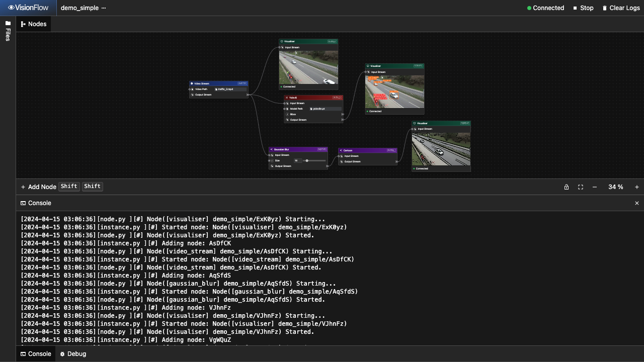The image size is (644, 362).
Task: Click the yolov8n.pt model path field
Action: point(326,109)
